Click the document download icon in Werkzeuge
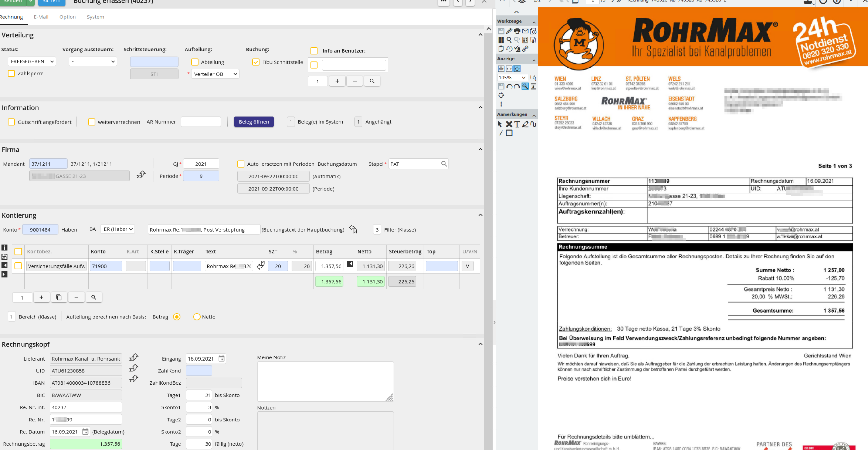 (x=533, y=40)
